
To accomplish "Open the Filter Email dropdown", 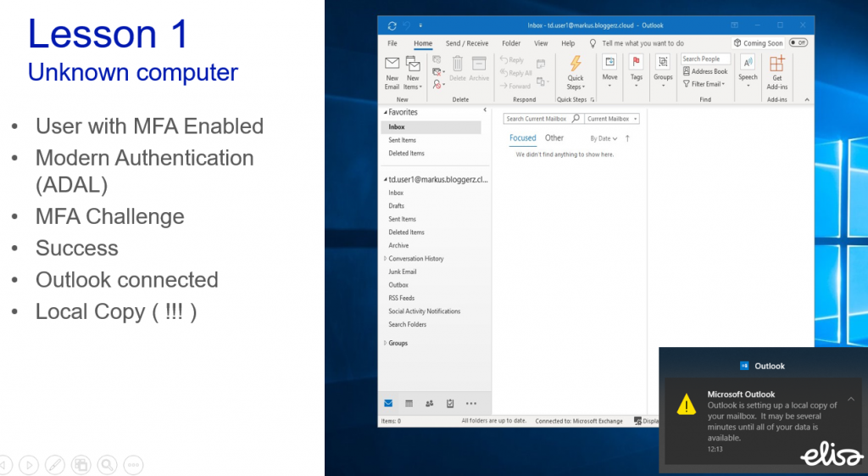I will click(x=704, y=84).
